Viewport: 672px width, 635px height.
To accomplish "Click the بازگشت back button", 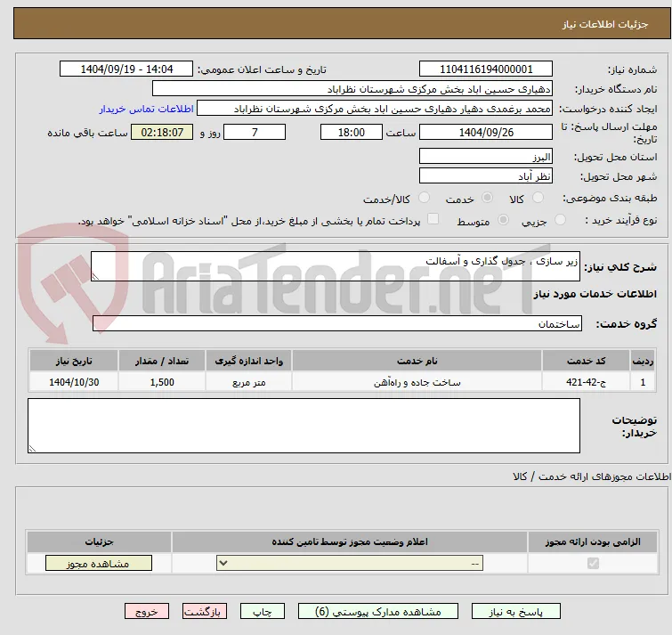I will click(x=205, y=612).
